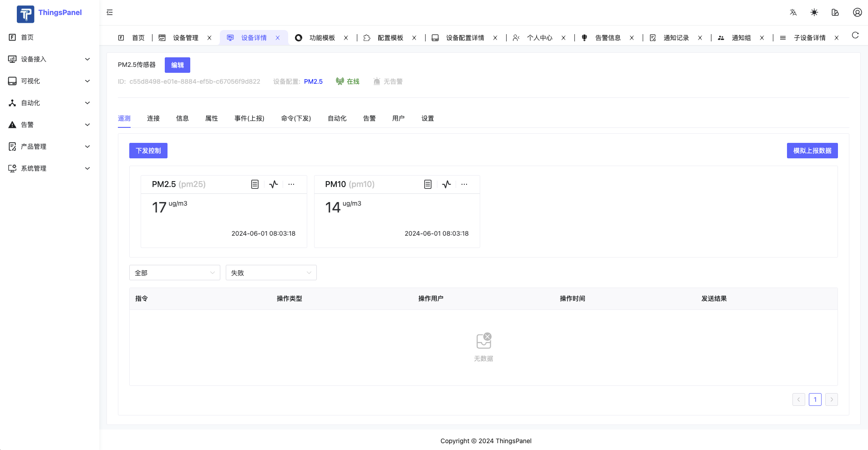Switch to 个人中心 page tab

(x=539, y=38)
